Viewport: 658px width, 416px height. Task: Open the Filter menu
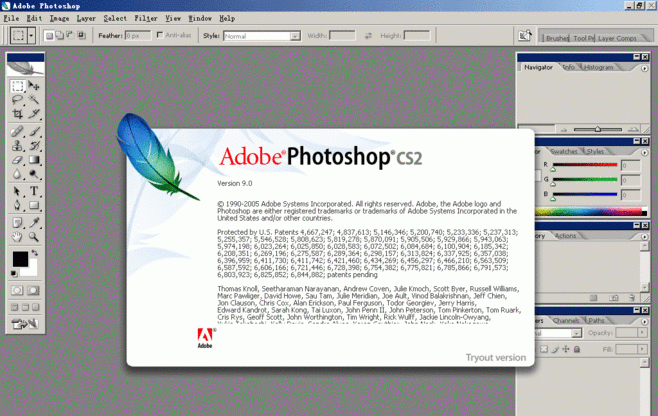[x=146, y=18]
